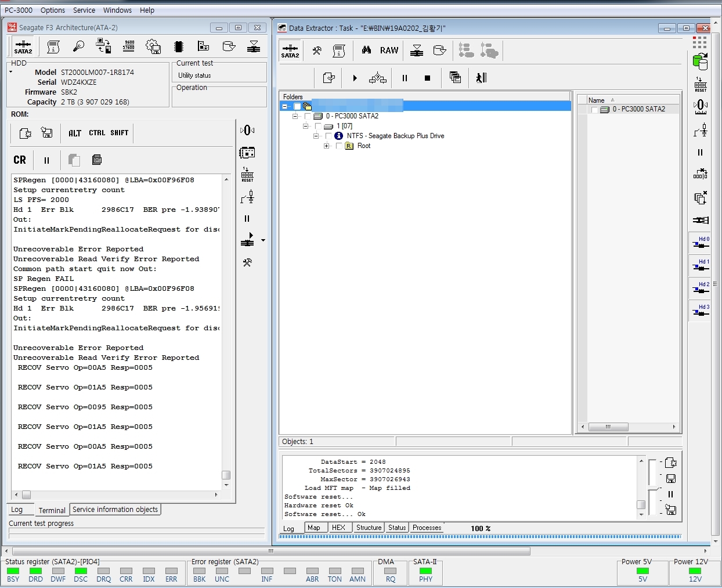The image size is (722, 588).
Task: Collapse the 1 [07] partition node
Action: tap(305, 126)
